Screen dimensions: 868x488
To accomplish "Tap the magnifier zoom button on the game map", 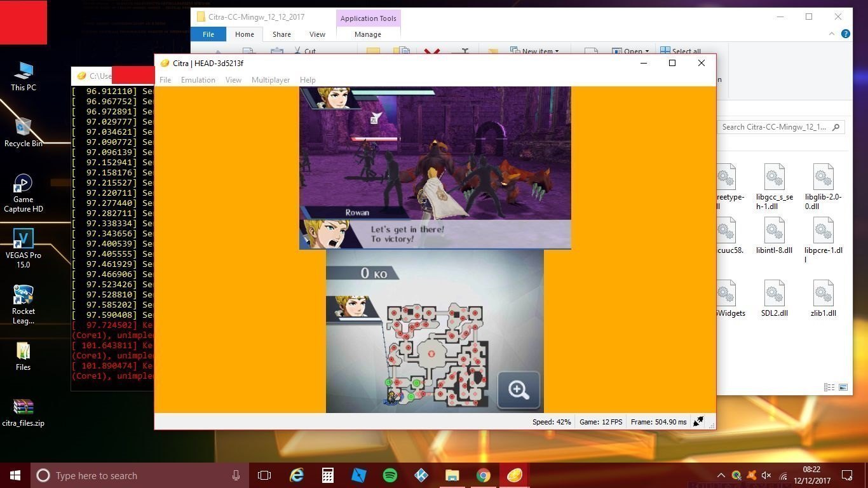I will (519, 390).
